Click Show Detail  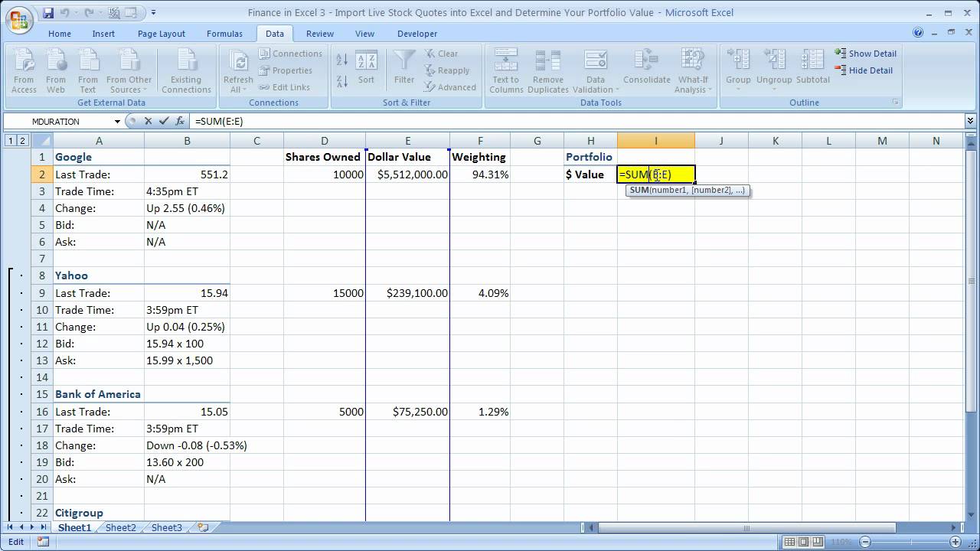click(x=865, y=54)
